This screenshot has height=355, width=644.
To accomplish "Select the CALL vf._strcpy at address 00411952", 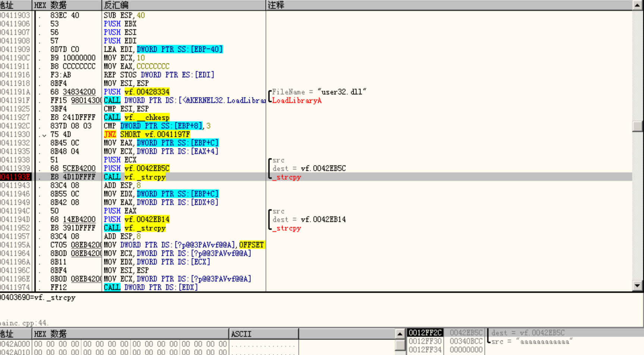I will [135, 228].
